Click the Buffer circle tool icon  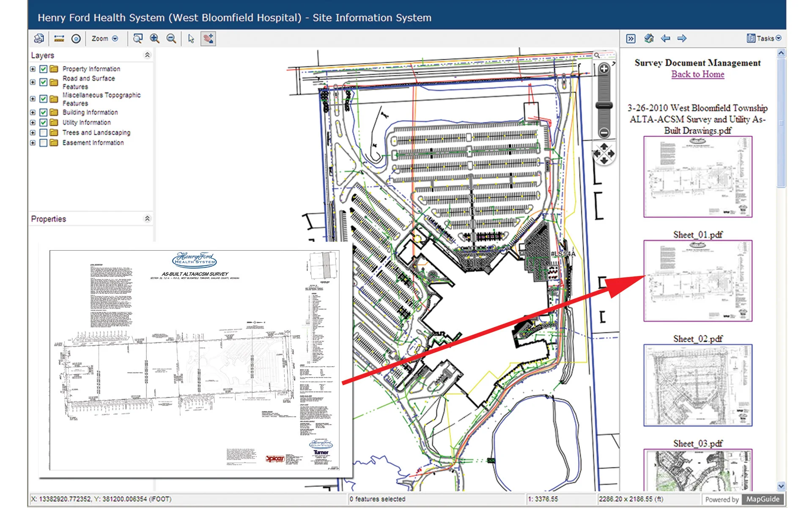click(x=76, y=39)
